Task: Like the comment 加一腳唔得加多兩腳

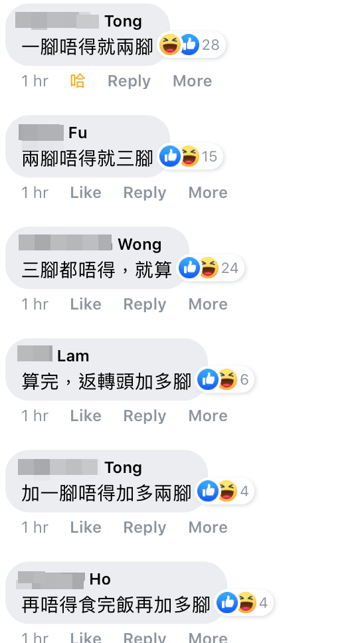Action: tap(86, 527)
